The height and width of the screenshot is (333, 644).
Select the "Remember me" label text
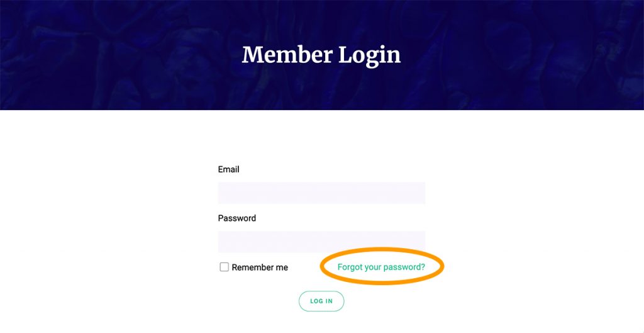click(260, 268)
